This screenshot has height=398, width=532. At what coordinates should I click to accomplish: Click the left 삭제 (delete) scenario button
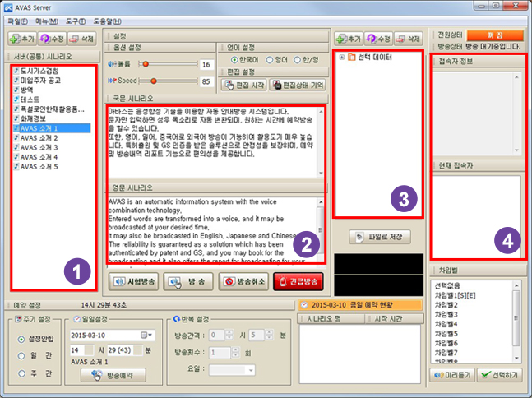coord(81,39)
